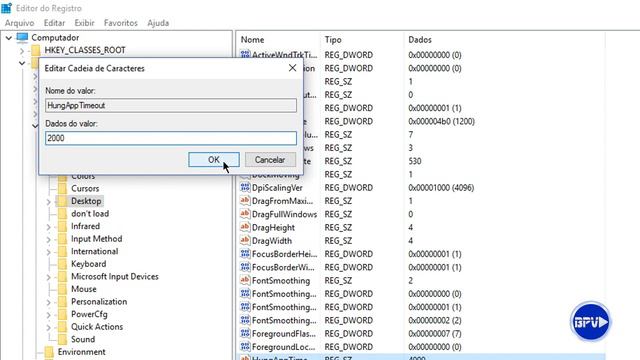The image size is (640, 360).
Task: Click the PowerCfg folder icon
Action: (62, 314)
